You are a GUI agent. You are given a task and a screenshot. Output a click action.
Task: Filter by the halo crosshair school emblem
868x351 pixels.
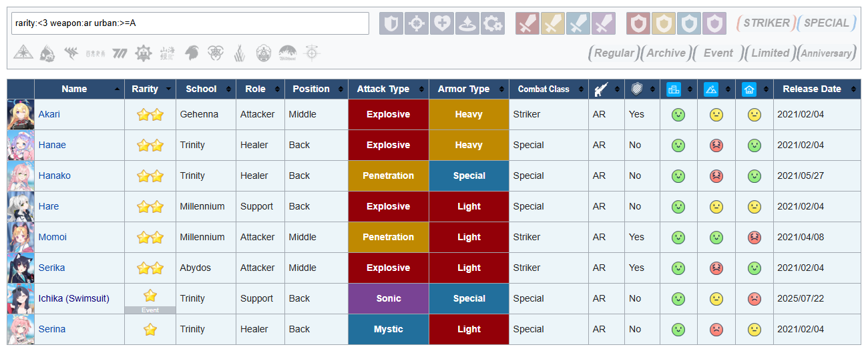pos(312,53)
